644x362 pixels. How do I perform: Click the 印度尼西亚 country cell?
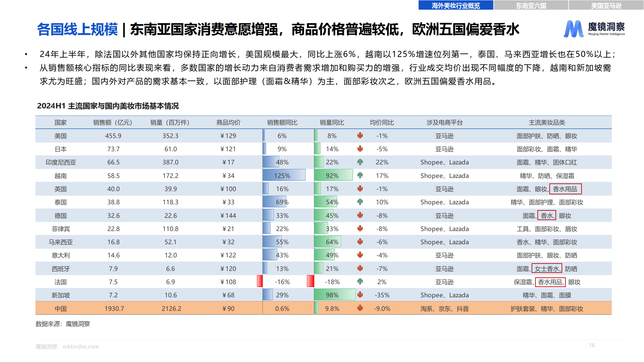pos(61,162)
